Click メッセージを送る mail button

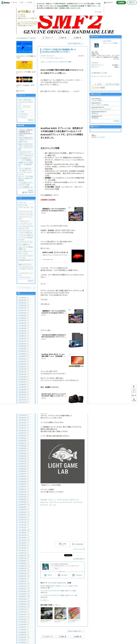pos(98,88)
